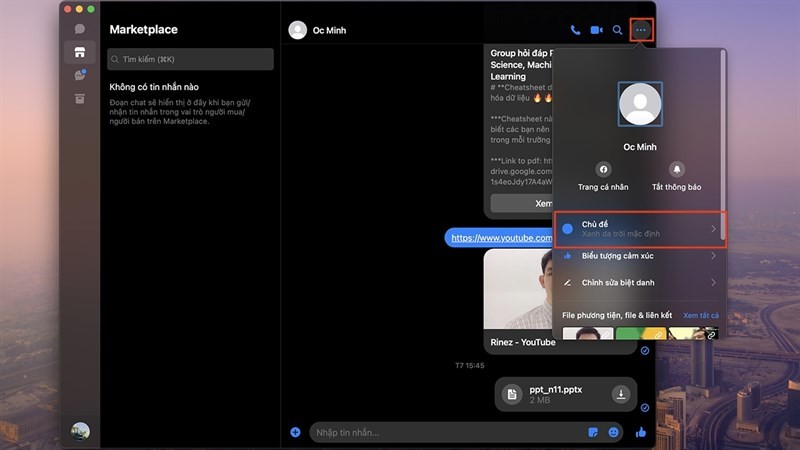Start a video call with Oc Minh
Screen dimensions: 800x450
tap(597, 31)
